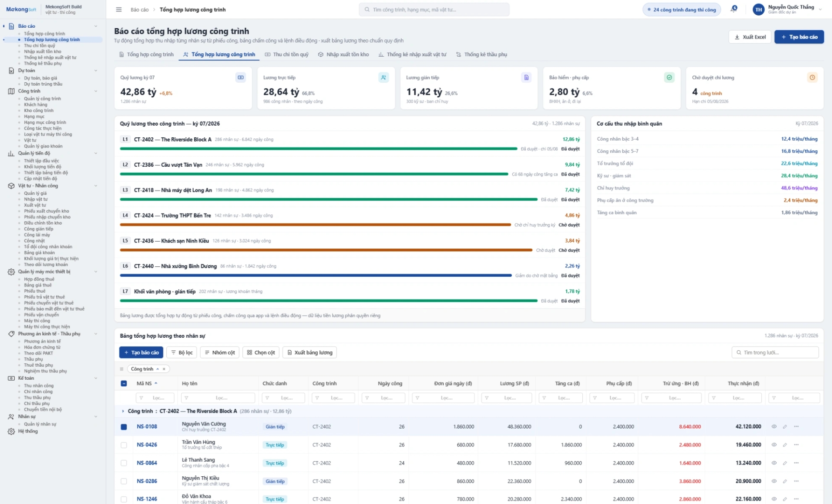Open more actions for row NS-0108
The height and width of the screenshot is (504, 832).
point(796,427)
